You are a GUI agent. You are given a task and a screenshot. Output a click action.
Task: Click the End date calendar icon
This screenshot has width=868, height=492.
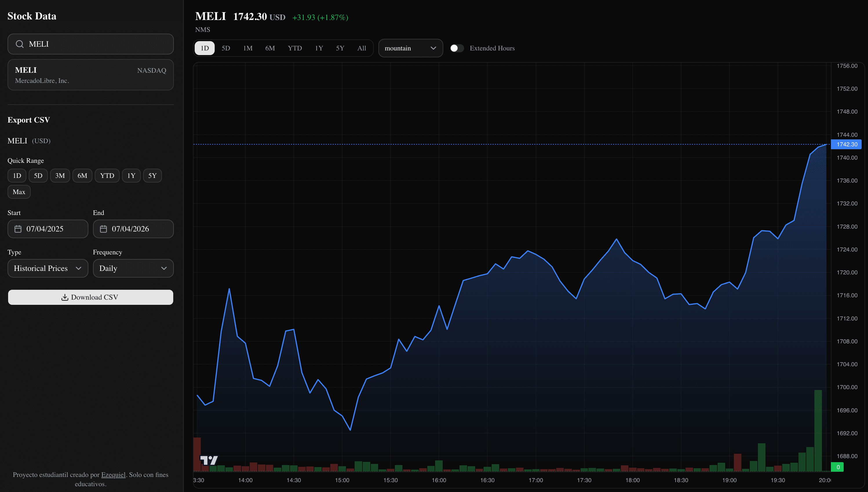[x=103, y=229]
